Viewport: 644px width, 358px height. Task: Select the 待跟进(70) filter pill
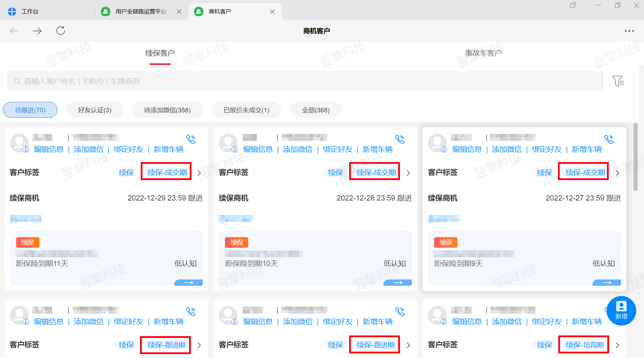coord(30,110)
